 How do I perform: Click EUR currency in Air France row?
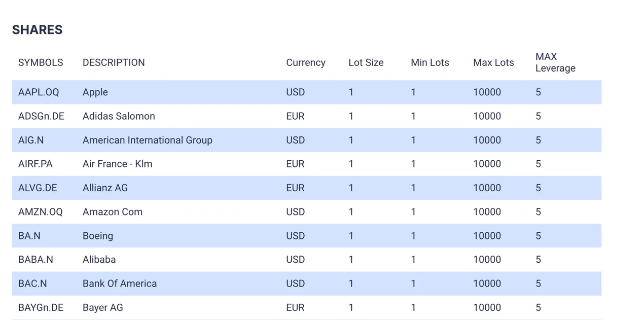coord(295,164)
